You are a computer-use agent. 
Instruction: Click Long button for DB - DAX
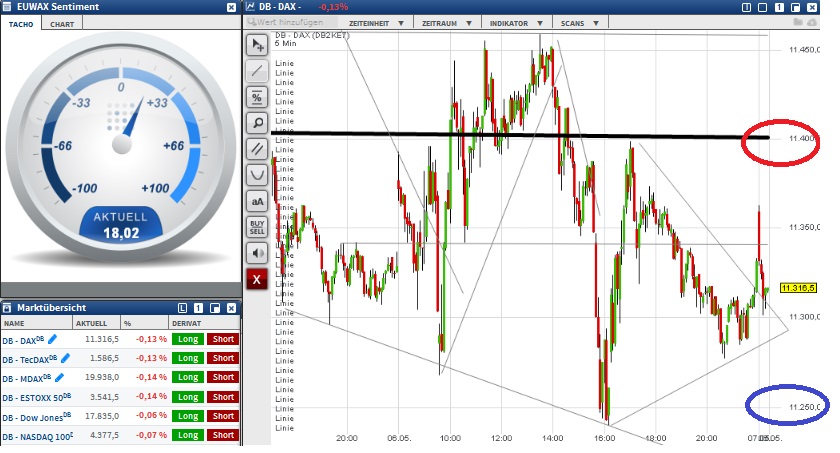[188, 339]
